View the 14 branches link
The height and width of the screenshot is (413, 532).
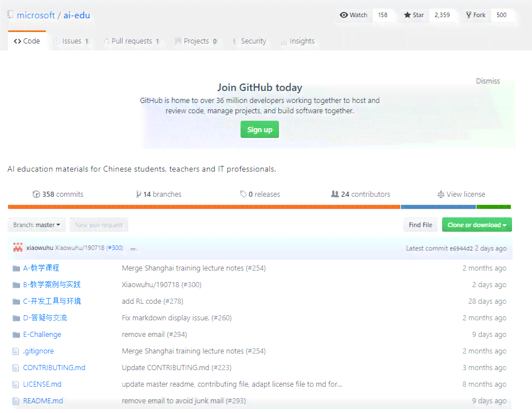pos(159,194)
